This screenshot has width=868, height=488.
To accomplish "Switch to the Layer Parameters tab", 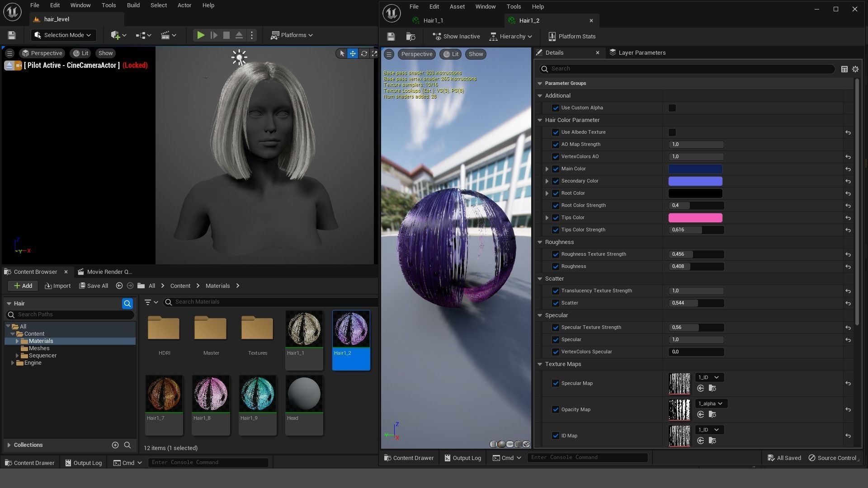I will click(x=637, y=53).
